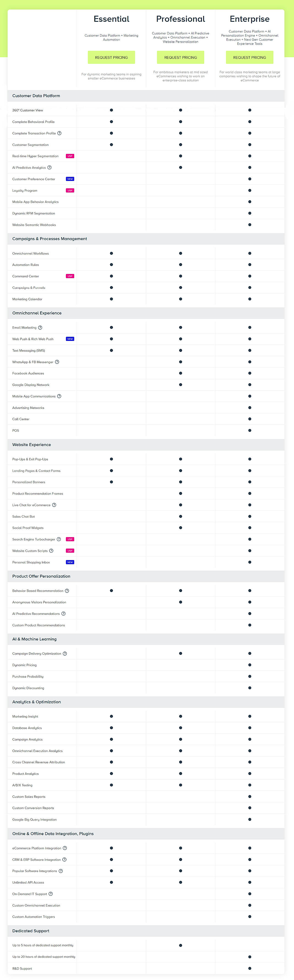Click help icon next to AI Predictive Analytics
Viewport: 294px width, 980px height.
click(x=49, y=167)
